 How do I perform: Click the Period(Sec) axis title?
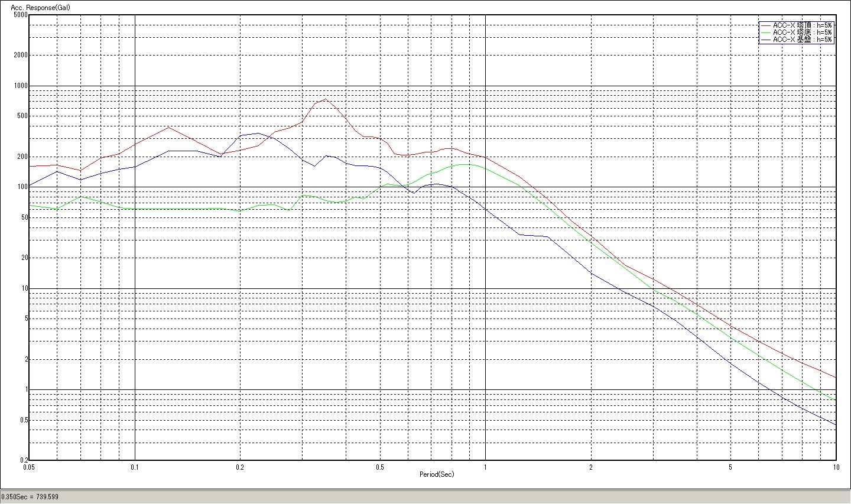point(437,474)
